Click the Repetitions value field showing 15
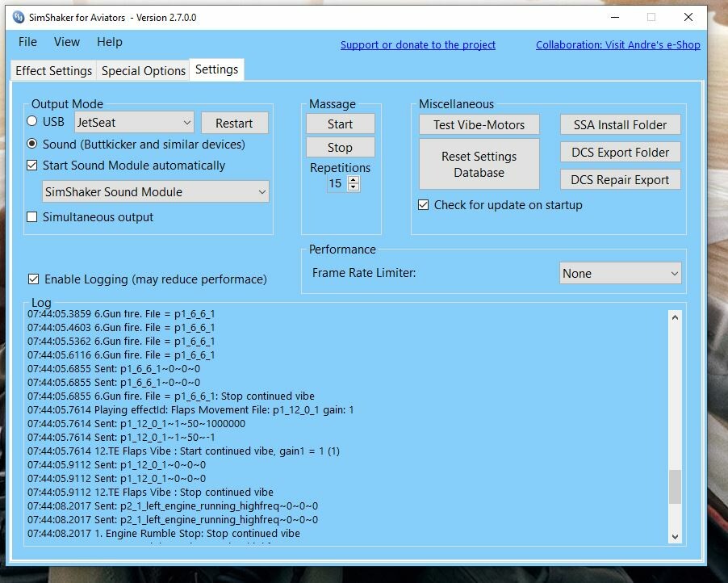This screenshot has height=583, width=728. click(x=337, y=183)
